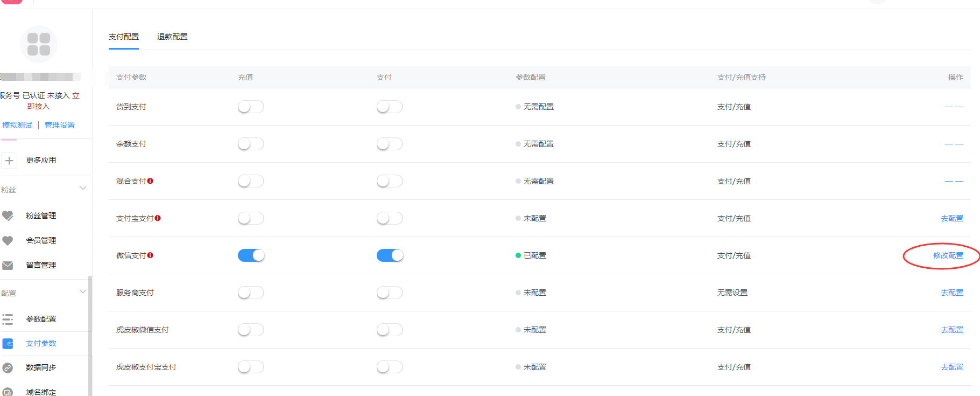
Task: Click red info icon next to 支付宝支付
Action: point(158,218)
